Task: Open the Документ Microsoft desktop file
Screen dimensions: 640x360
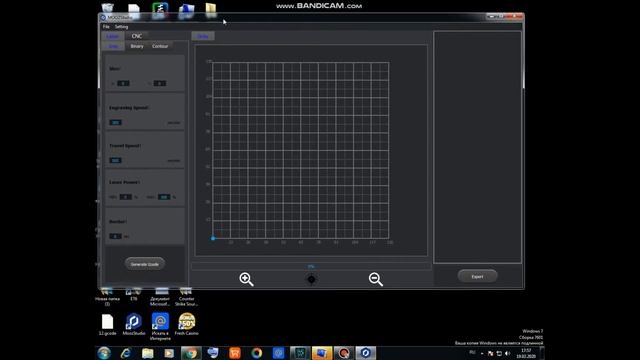Action: click(x=160, y=297)
